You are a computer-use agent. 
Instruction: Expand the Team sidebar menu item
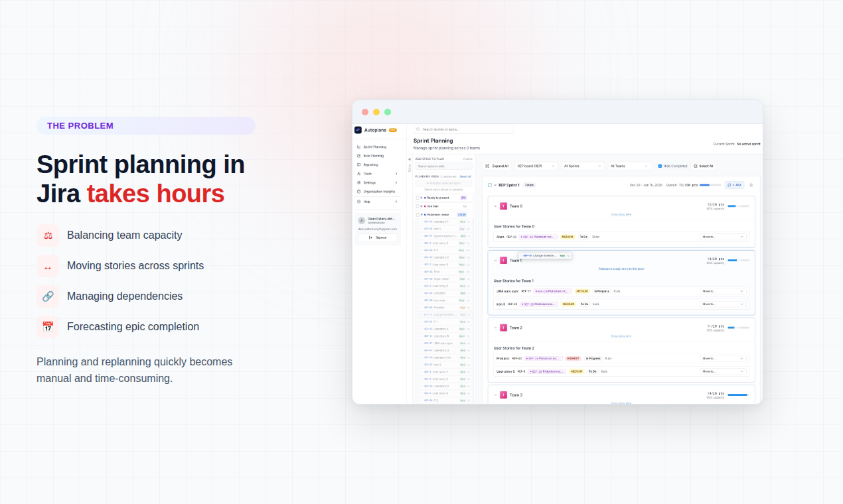point(378,174)
